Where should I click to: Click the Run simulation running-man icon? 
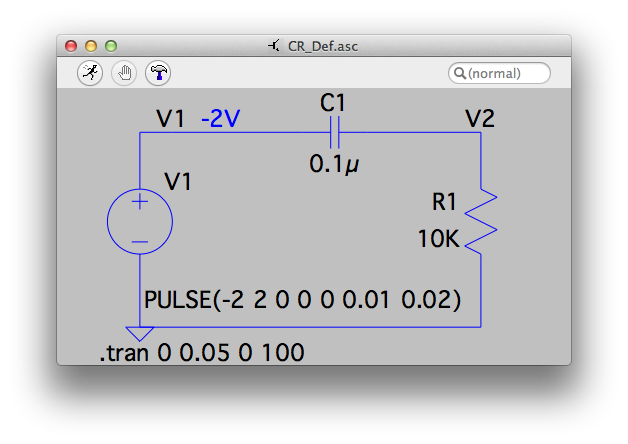(90, 73)
